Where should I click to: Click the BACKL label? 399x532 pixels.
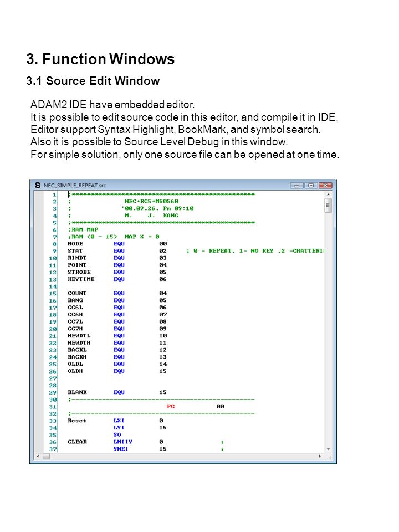(78, 350)
